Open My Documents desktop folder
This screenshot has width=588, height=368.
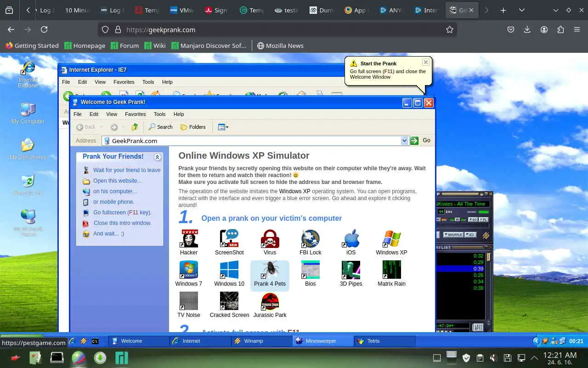pyautogui.click(x=28, y=149)
